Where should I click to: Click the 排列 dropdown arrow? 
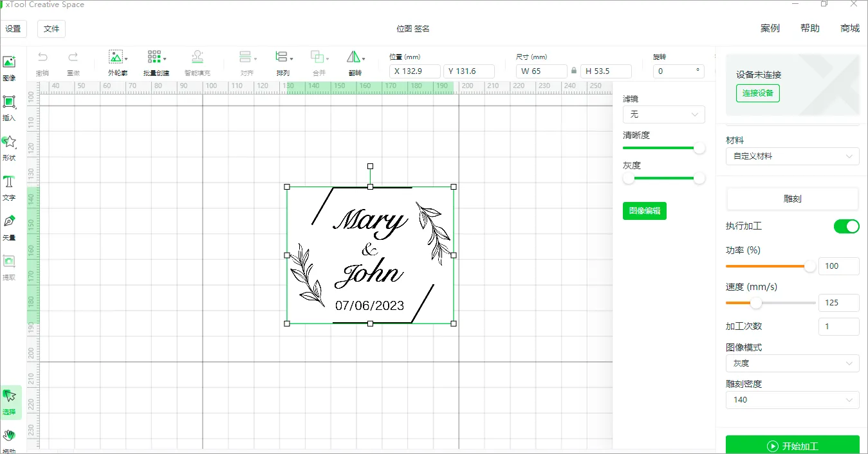pos(291,59)
